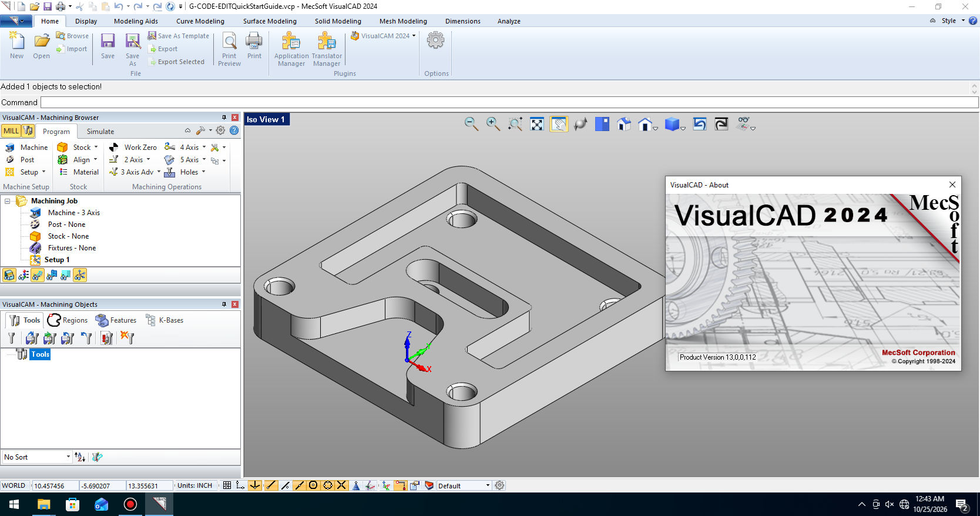Click Save As Template in File group
The height and width of the screenshot is (516, 980).
click(x=178, y=36)
